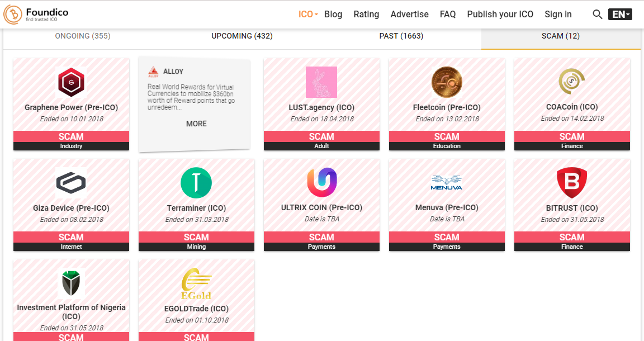Screen dimensions: 644x341
Task: Click the Foundico bitcoin logo icon
Action: click(x=13, y=15)
